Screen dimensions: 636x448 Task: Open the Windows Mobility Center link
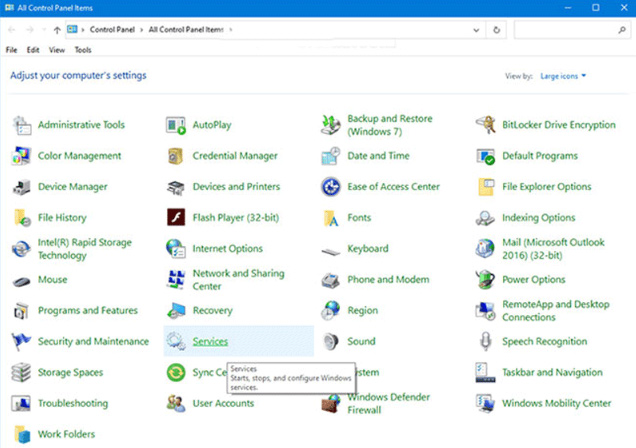tap(556, 403)
